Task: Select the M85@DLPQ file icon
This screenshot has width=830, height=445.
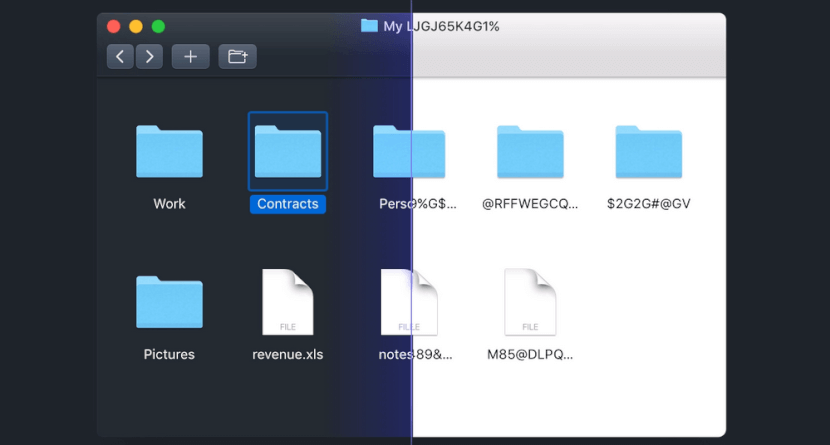Action: pos(530,302)
